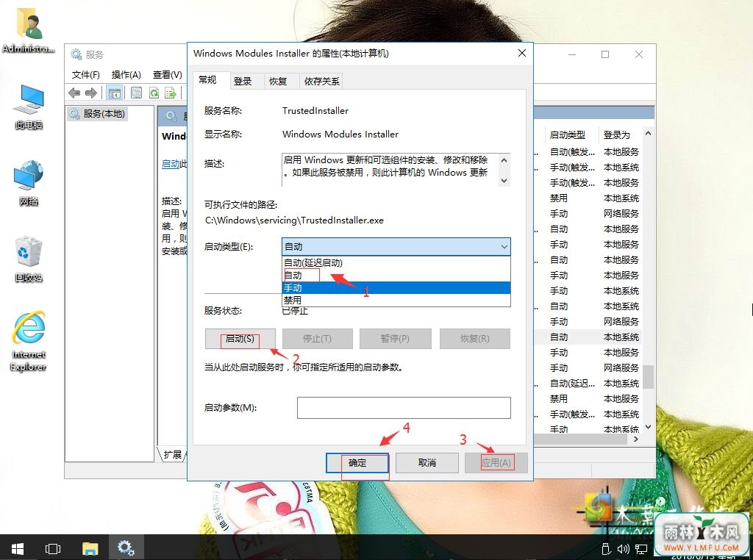Open the 回收站 recycle bin icon
Image resolution: width=753 pixels, height=560 pixels.
click(x=29, y=259)
